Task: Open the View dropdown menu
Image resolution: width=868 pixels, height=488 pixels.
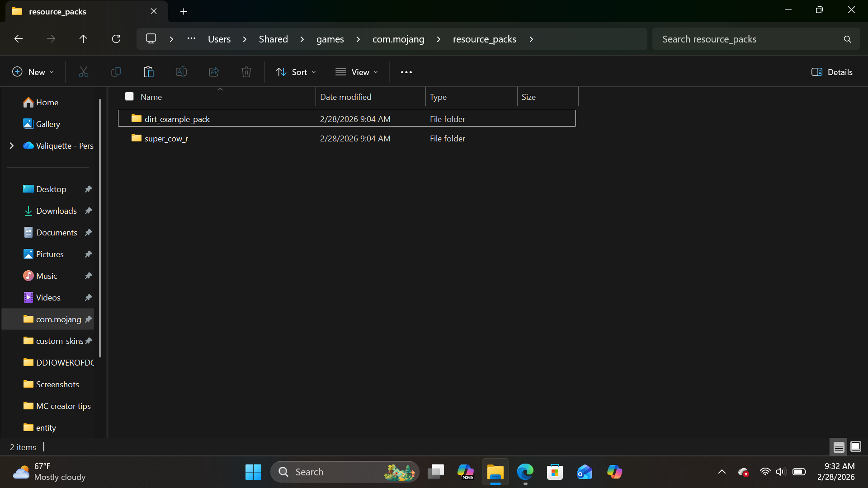Action: coord(357,72)
